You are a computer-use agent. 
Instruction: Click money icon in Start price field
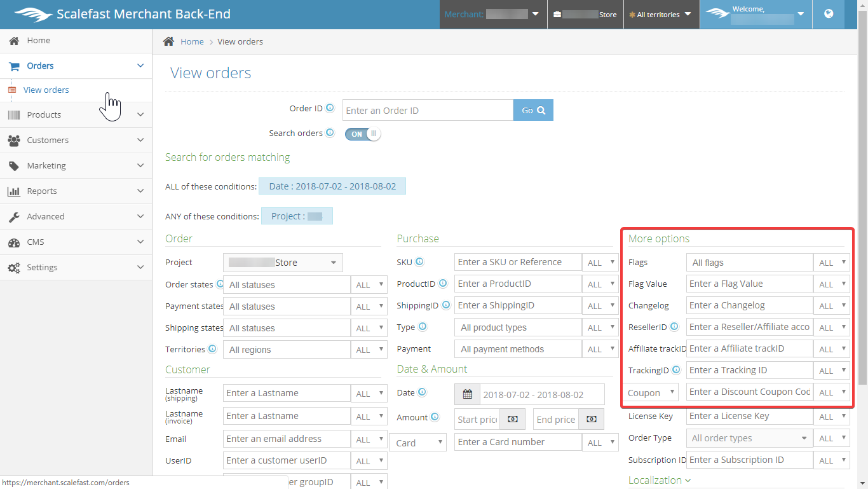513,419
